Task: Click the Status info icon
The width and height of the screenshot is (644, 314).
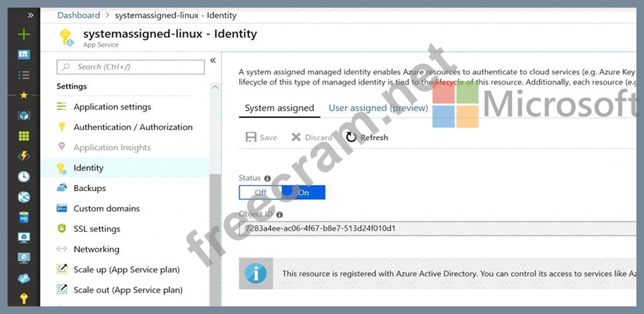Action: pos(268,179)
